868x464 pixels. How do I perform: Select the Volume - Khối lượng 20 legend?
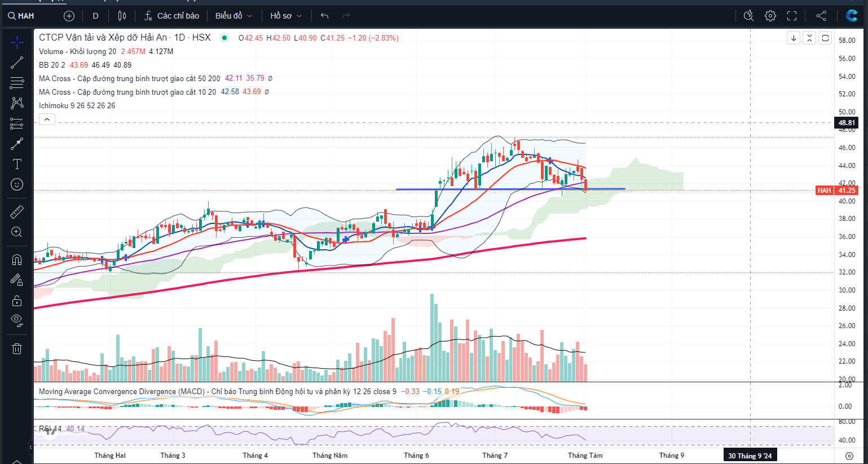pyautogui.click(x=77, y=51)
